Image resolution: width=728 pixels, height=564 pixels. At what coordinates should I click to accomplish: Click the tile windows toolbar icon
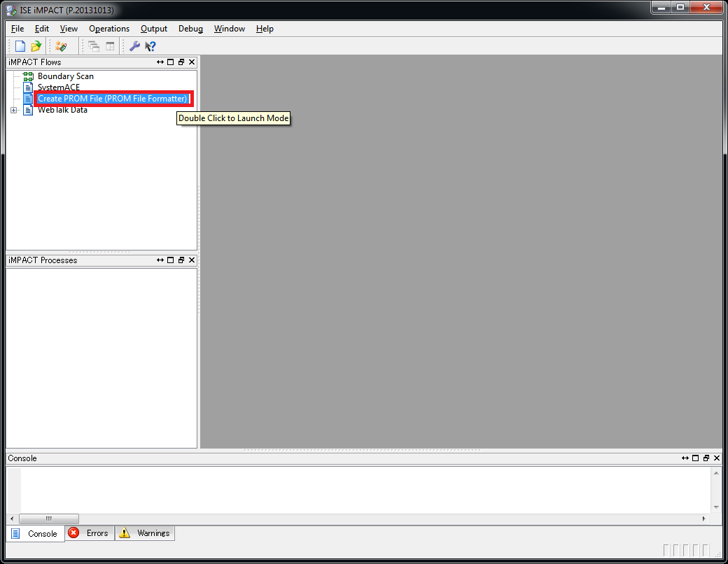[110, 46]
